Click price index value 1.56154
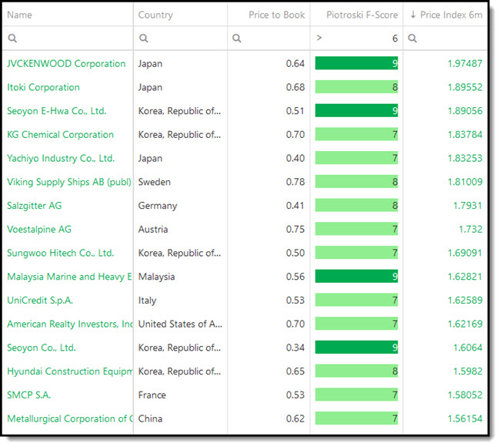500x446 pixels. pyautogui.click(x=465, y=419)
